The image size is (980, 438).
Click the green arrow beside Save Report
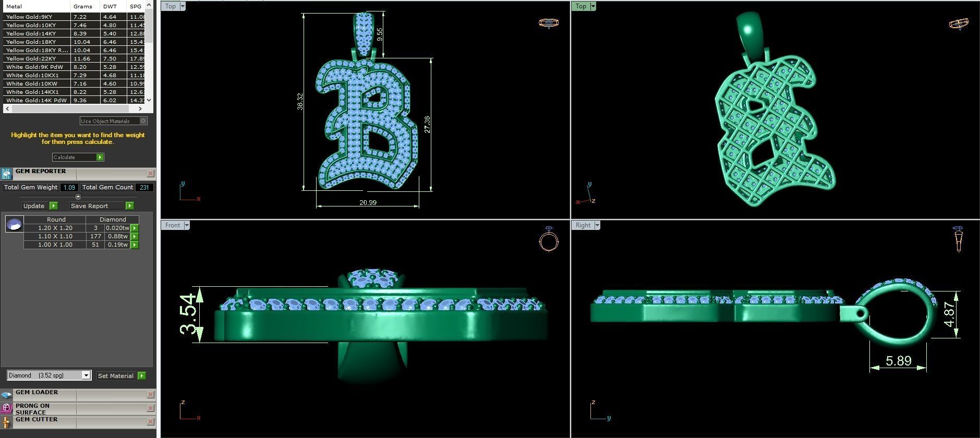[x=130, y=206]
